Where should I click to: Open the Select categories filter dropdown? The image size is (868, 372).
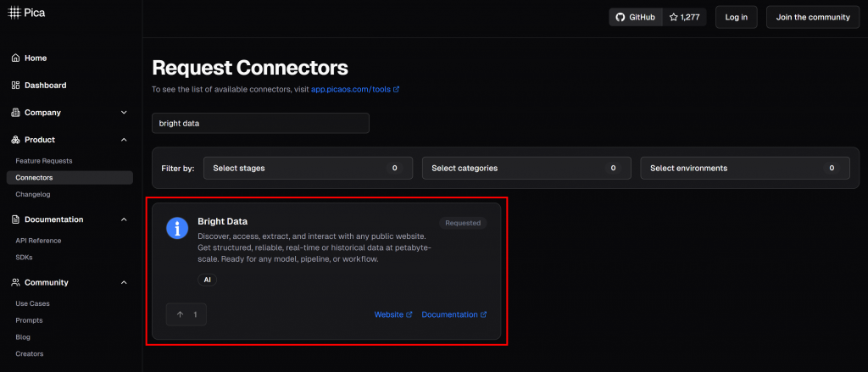(x=526, y=168)
